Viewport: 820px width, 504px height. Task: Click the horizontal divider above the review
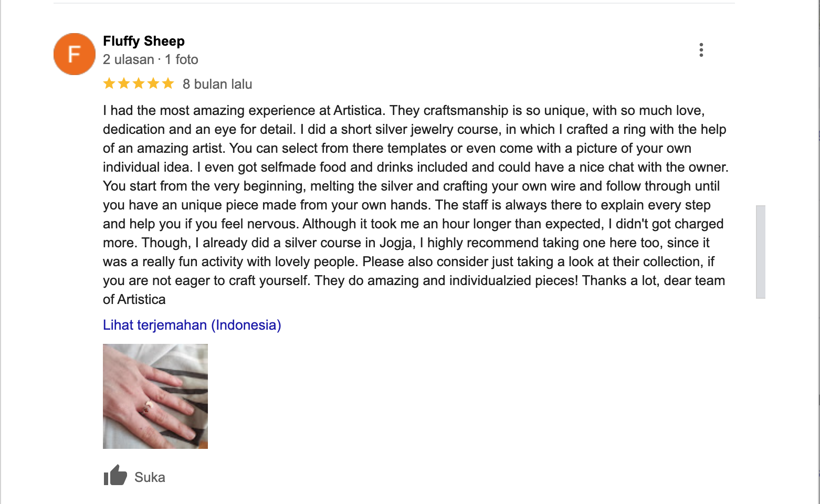[394, 3]
